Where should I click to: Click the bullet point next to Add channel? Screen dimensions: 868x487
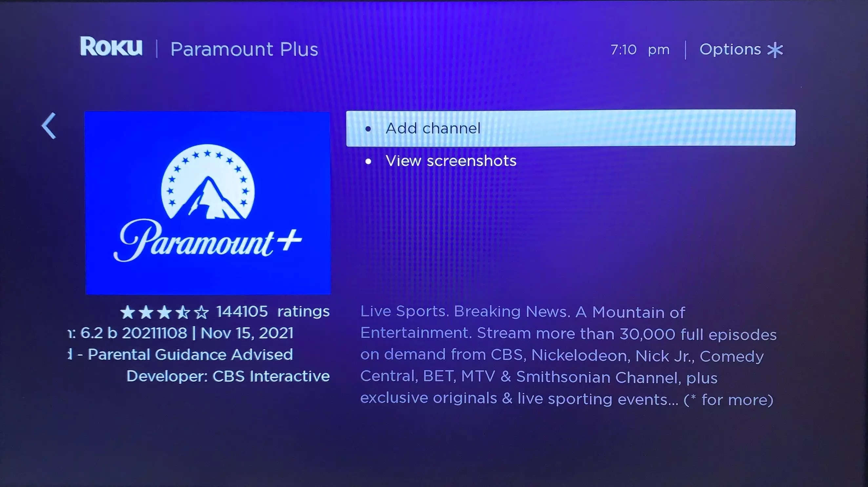click(369, 128)
